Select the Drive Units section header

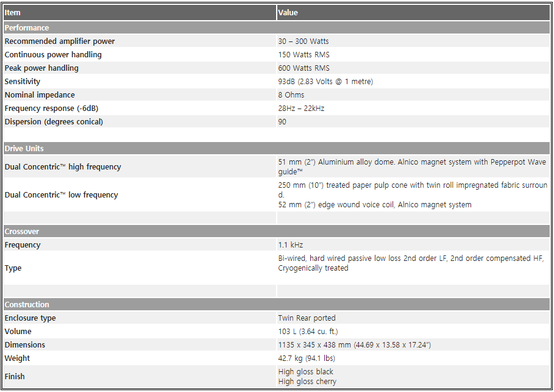coord(277,149)
